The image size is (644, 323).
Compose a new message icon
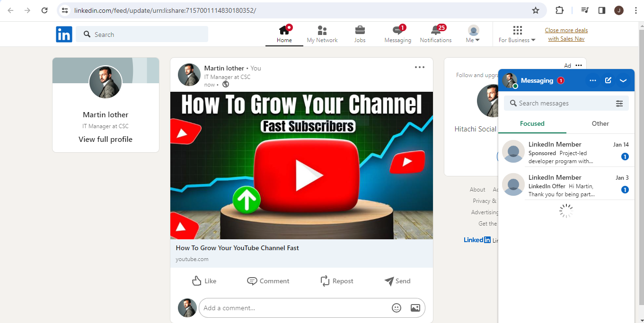pos(608,80)
